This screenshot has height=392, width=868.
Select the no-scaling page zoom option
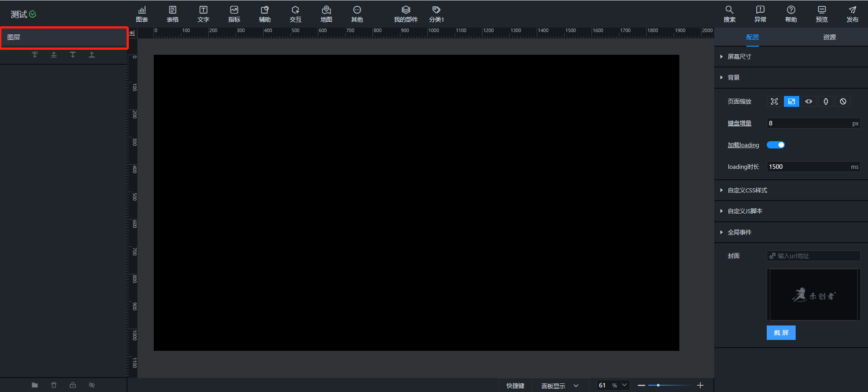tap(843, 101)
